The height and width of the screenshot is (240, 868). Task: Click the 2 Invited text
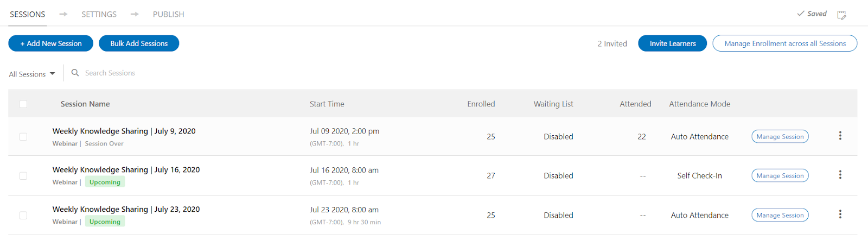pos(612,43)
